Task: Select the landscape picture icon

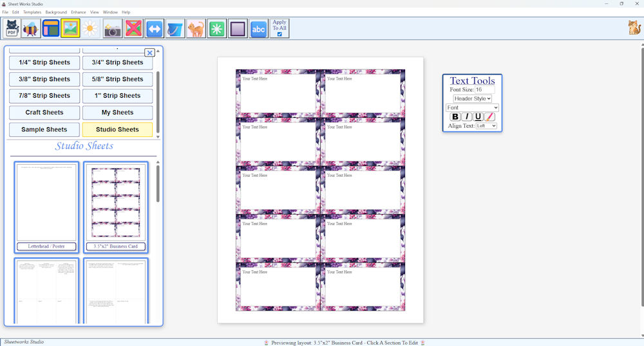Action: coord(70,28)
